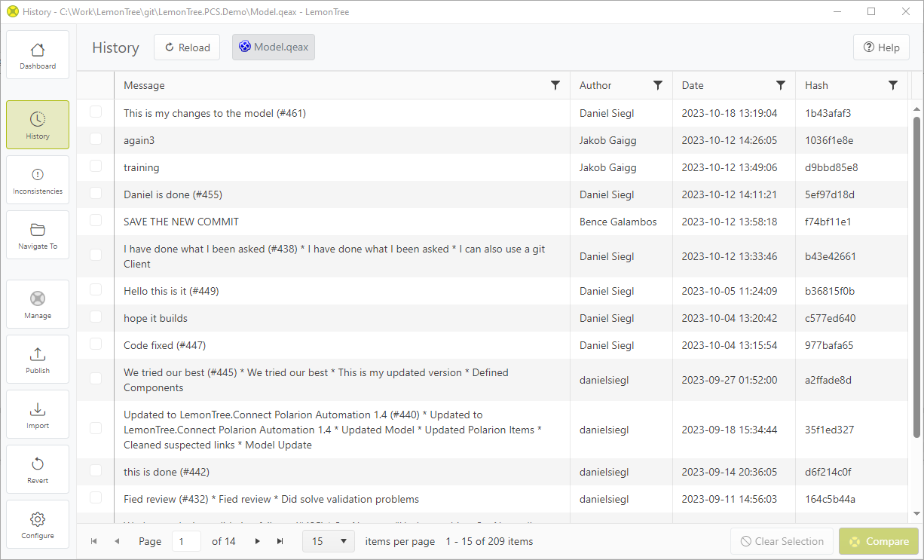924x560 pixels.
Task: Open the Manage section in the sidebar
Action: click(x=38, y=304)
